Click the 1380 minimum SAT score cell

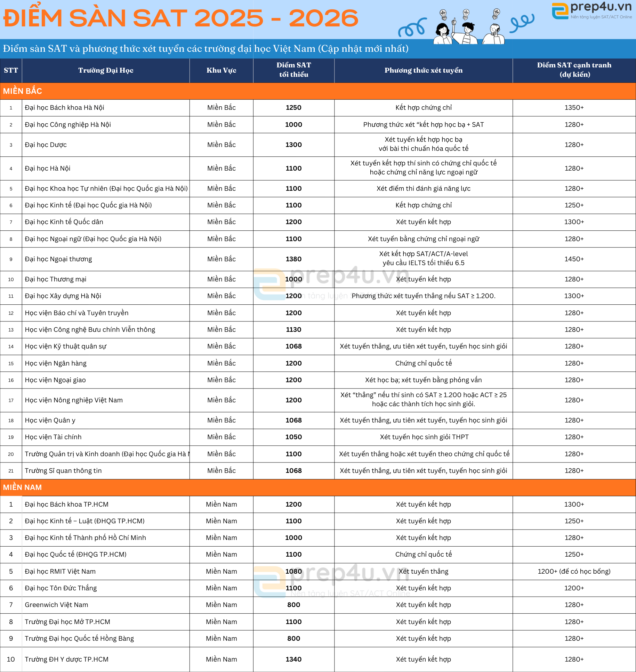tap(293, 259)
